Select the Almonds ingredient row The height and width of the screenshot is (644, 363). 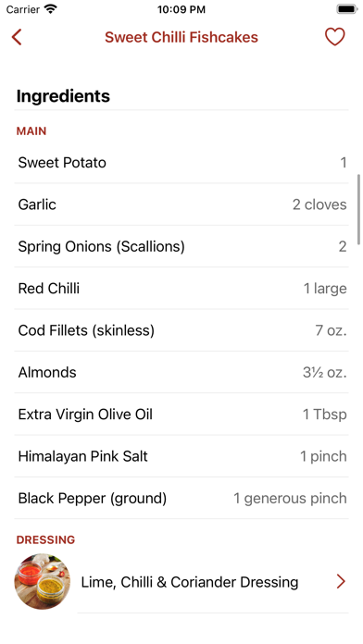(x=181, y=373)
